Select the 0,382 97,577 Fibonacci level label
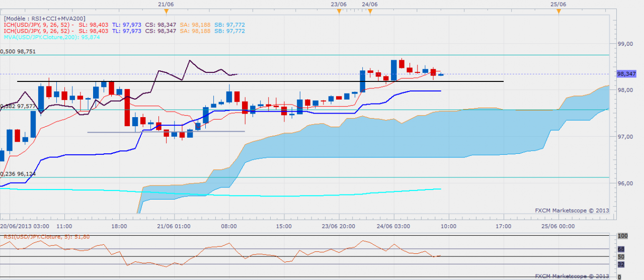644x280 pixels. 18,106
